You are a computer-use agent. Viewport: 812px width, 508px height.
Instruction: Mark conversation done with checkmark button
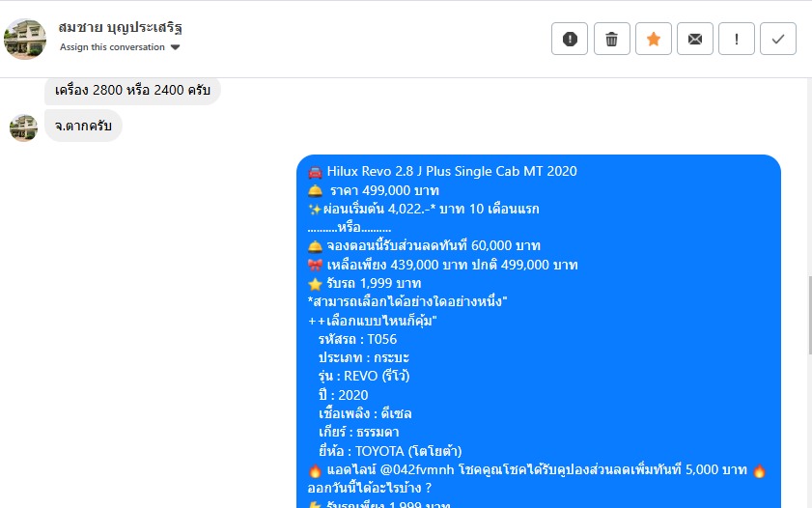pyautogui.click(x=778, y=39)
